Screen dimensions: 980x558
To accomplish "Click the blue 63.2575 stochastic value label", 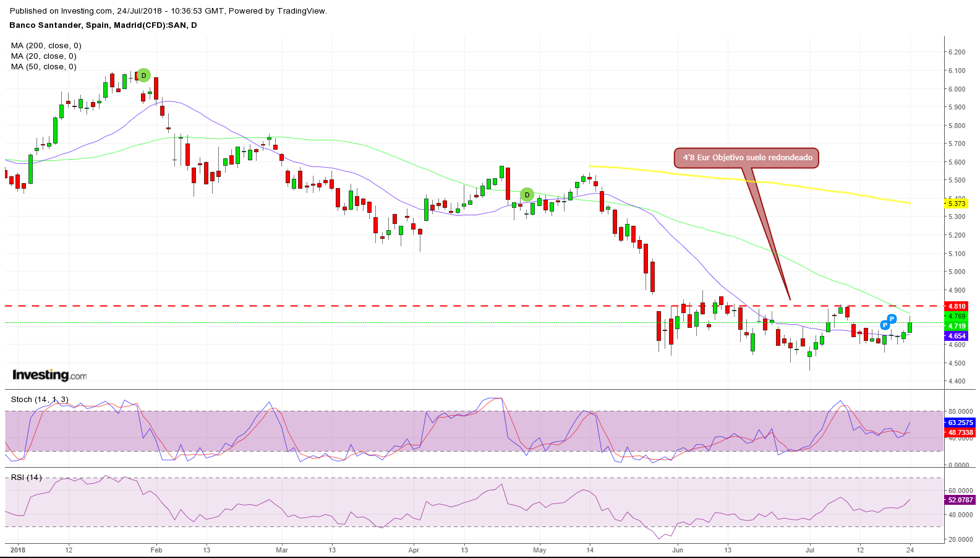I will pos(960,423).
